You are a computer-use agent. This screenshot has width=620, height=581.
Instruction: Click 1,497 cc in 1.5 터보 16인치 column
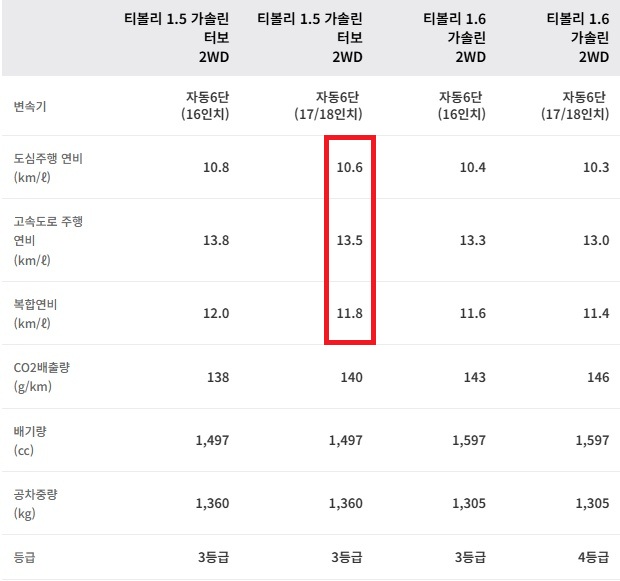(x=212, y=440)
